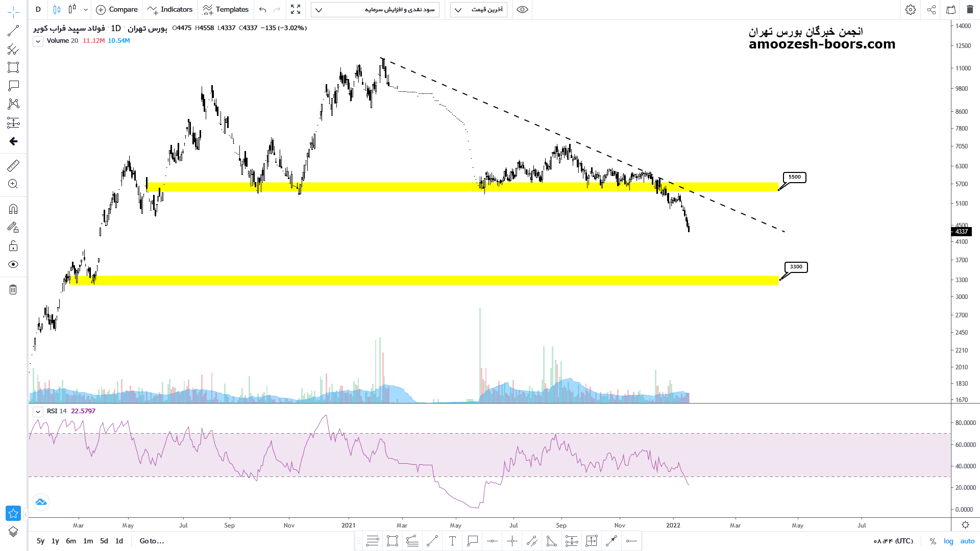
Task: Collapse the Volume indicator legend
Action: (38, 41)
